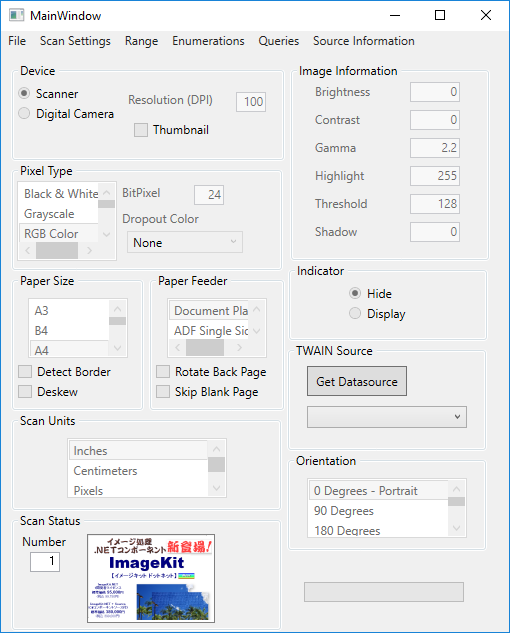Screen dimensions: 510x633
Task: Enable the Thumbnail checkbox
Action: tap(141, 130)
